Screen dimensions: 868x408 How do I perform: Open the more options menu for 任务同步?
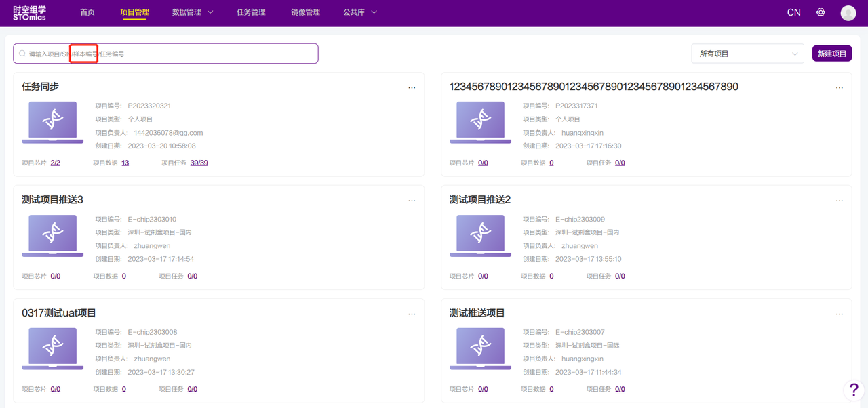pyautogui.click(x=412, y=88)
